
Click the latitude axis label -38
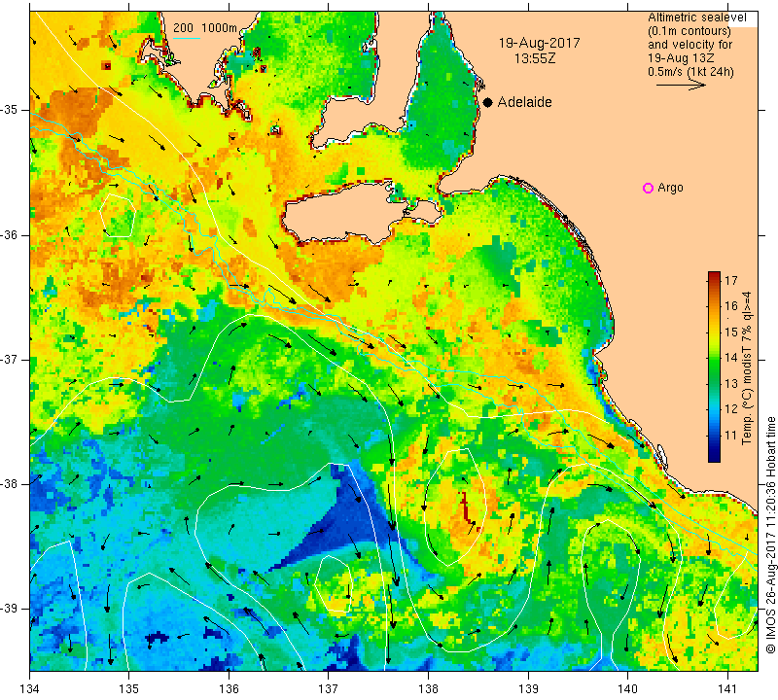[10, 483]
